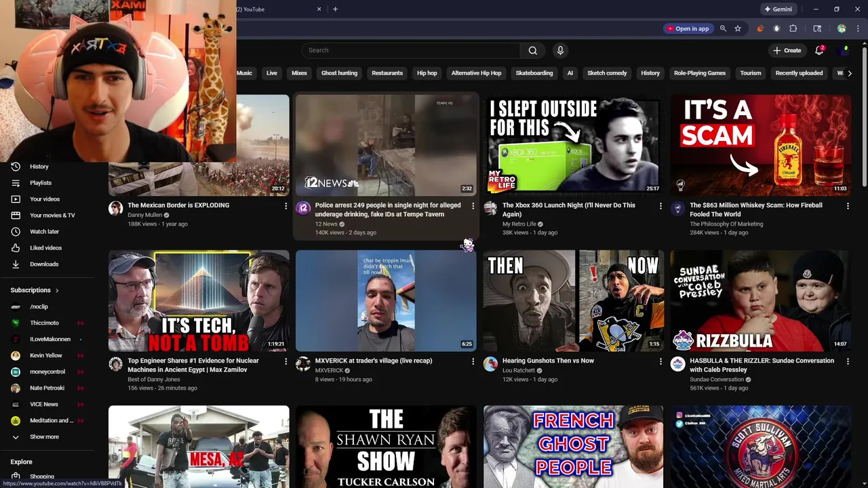Open options menu for Tempe Tavern video

click(473, 206)
